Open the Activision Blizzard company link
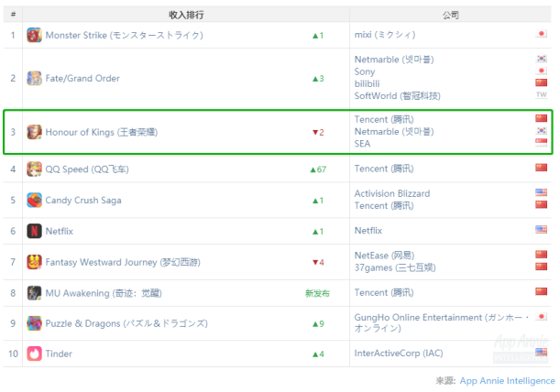Image resolution: width=560 pixels, height=392 pixels. pos(392,193)
